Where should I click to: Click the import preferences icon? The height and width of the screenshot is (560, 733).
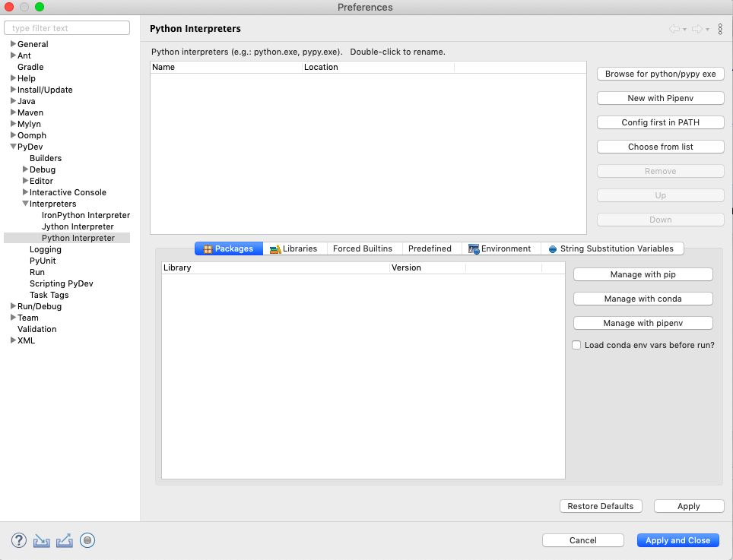coord(42,540)
